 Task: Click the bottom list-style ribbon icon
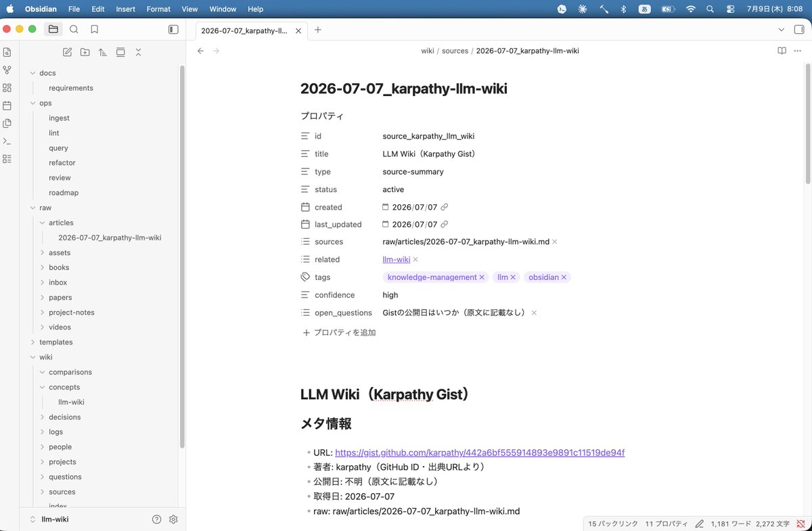(7, 159)
